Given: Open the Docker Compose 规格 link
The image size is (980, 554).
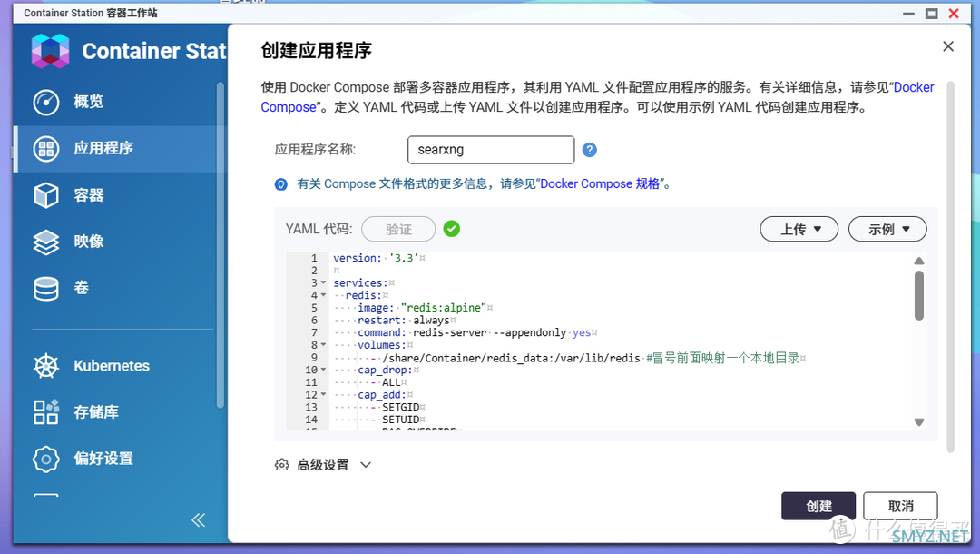Looking at the screenshot, I should (x=600, y=183).
